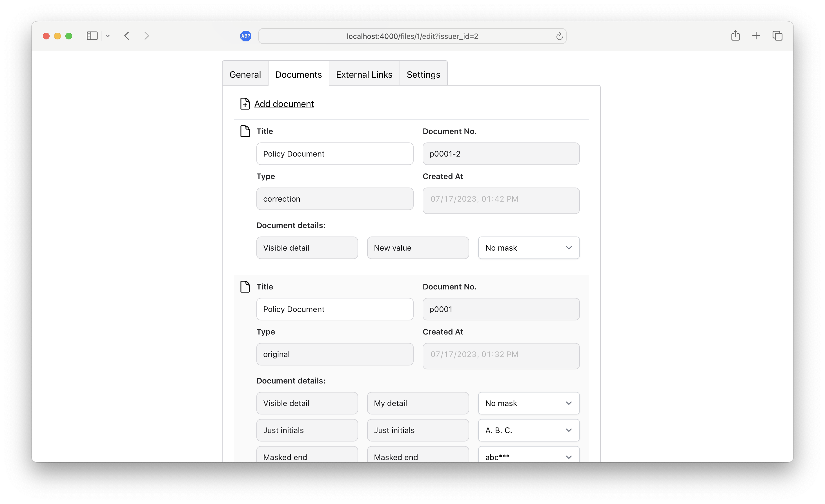825x504 pixels.
Task: Click the Add document file-plus icon
Action: [x=245, y=104]
